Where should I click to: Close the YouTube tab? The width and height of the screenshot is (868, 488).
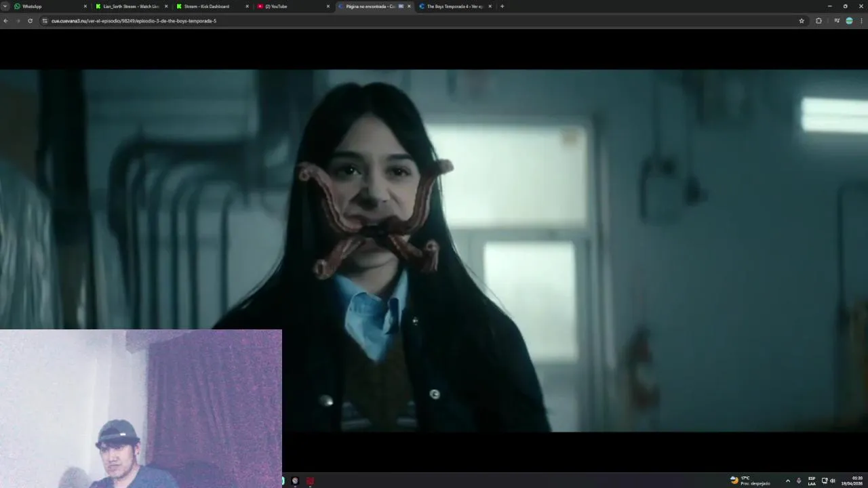(x=328, y=6)
